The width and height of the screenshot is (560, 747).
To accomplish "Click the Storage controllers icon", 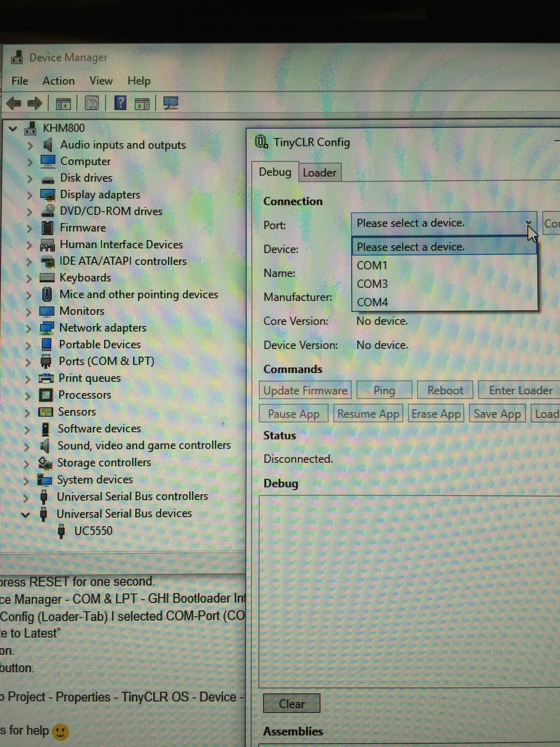I will click(45, 463).
